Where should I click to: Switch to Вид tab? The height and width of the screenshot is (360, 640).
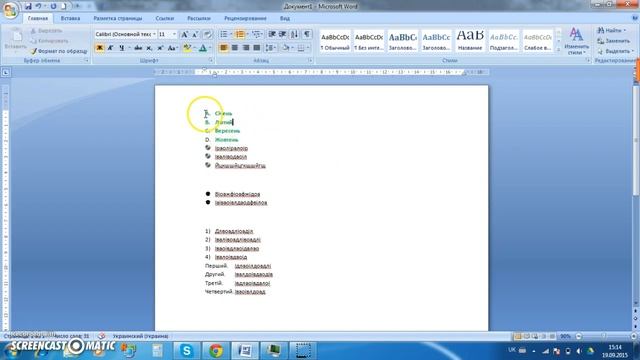point(284,18)
